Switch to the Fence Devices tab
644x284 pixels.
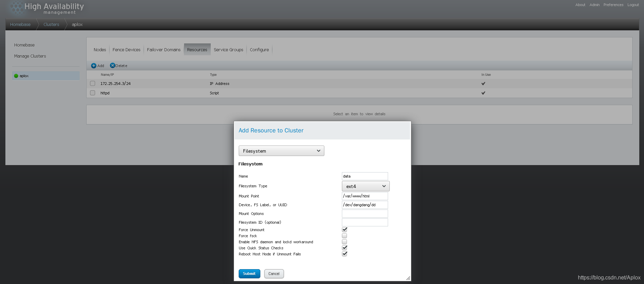126,50
